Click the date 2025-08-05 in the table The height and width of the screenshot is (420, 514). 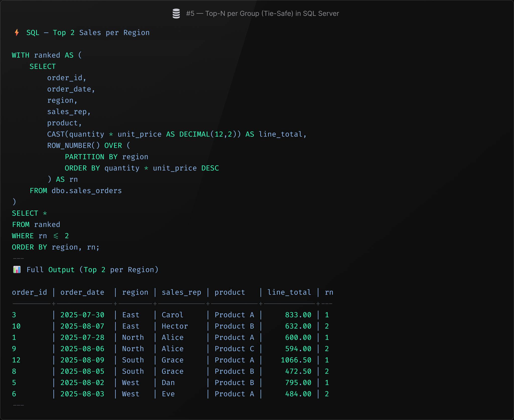[82, 371]
